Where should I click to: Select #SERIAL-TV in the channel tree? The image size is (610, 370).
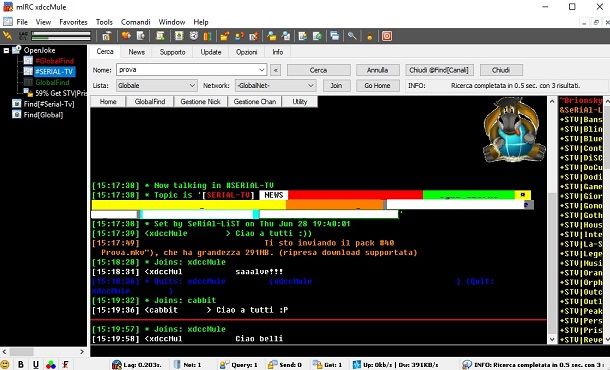click(x=54, y=72)
